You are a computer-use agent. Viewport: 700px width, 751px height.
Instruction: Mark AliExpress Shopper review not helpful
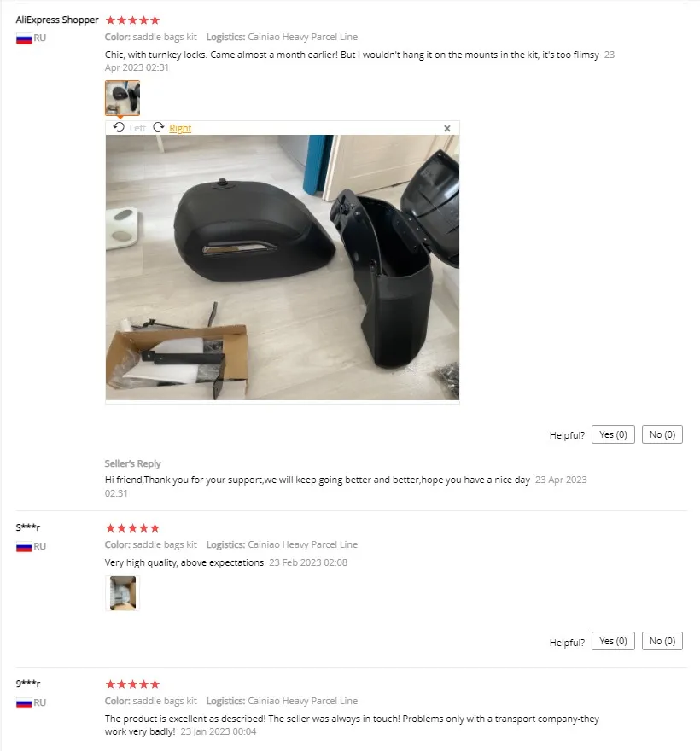point(662,434)
